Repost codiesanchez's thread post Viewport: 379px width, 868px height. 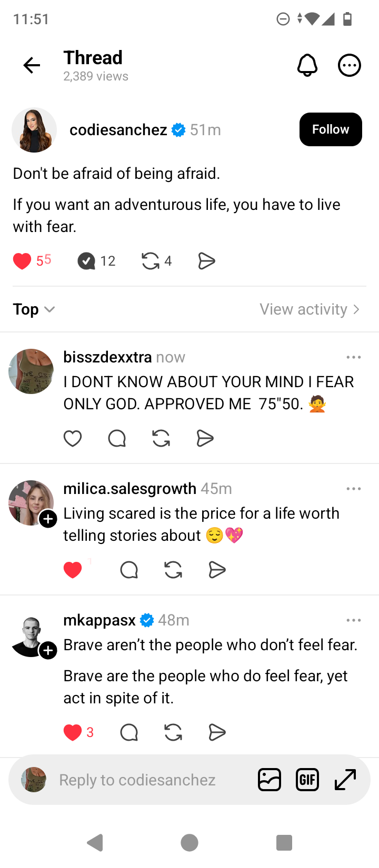[151, 261]
